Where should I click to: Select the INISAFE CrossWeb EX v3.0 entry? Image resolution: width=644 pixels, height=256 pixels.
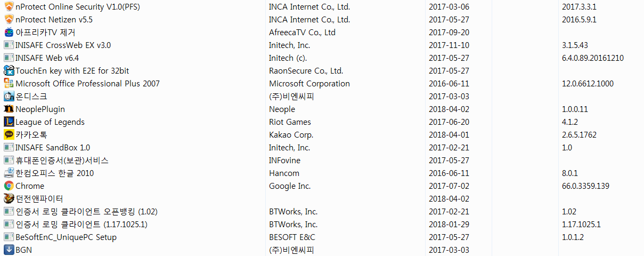click(63, 45)
